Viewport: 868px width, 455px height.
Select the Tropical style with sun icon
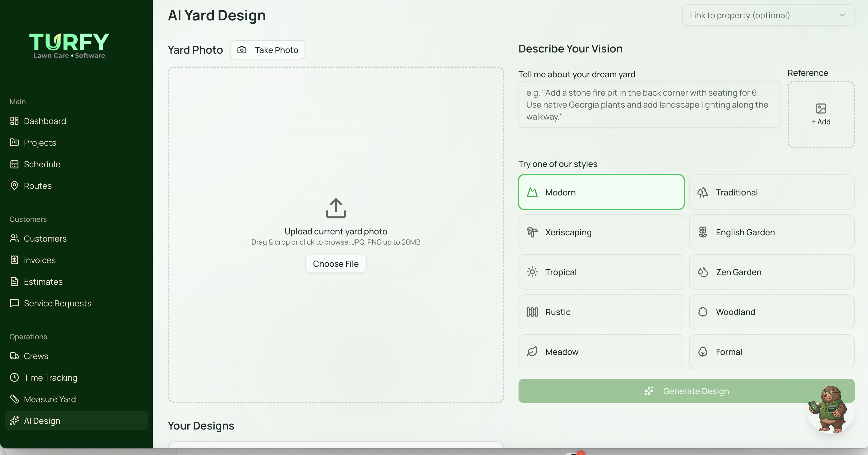(601, 272)
